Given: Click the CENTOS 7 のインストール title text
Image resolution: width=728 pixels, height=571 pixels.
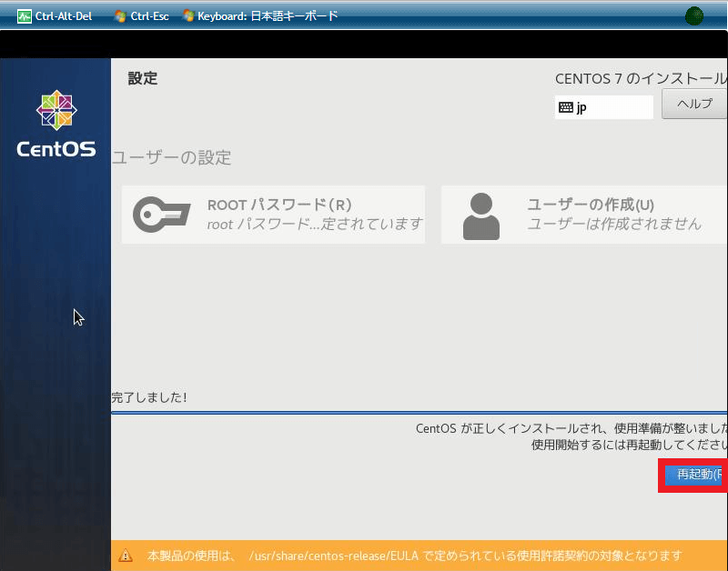Looking at the screenshot, I should click(x=642, y=79).
